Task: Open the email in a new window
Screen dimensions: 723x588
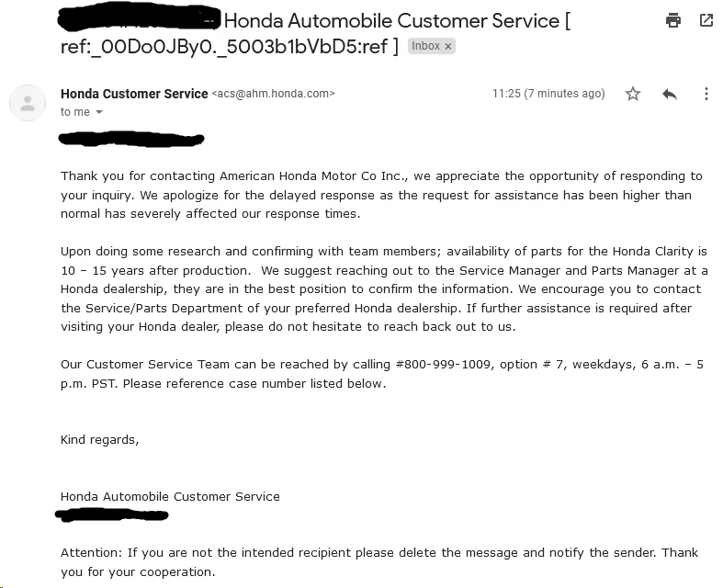Action: coord(706,20)
